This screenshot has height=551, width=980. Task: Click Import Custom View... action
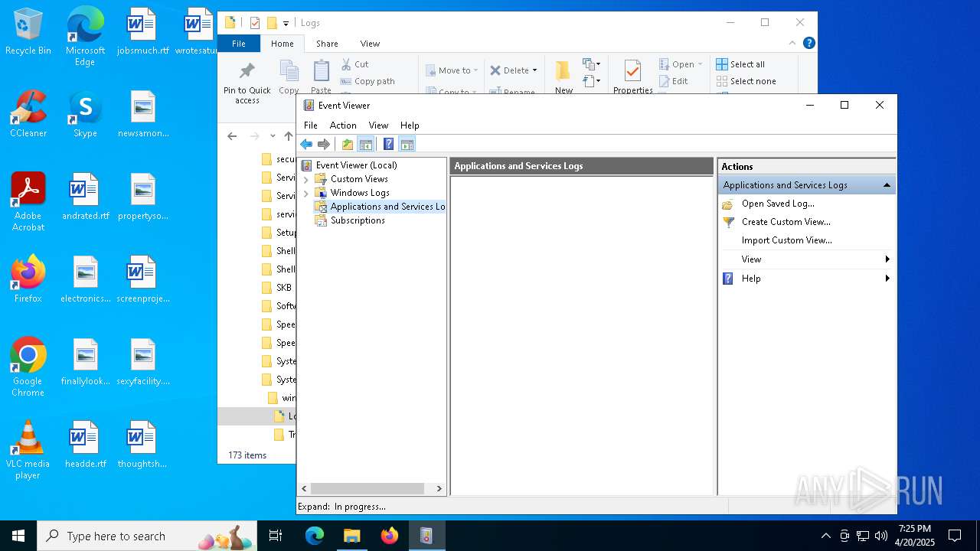pos(786,240)
